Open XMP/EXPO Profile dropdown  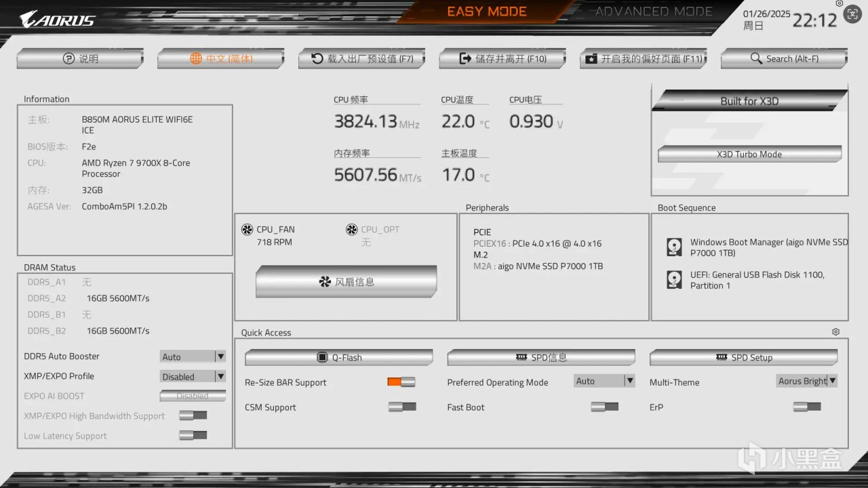pyautogui.click(x=193, y=376)
